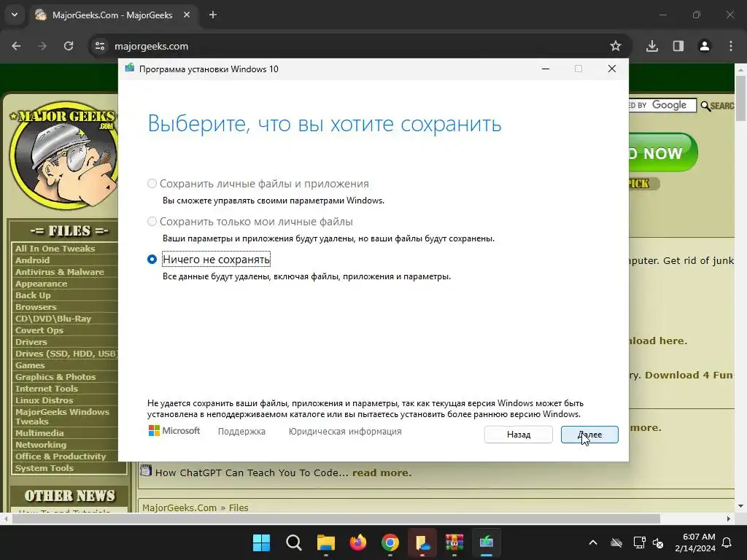Viewport: 747px width, 560px height.
Task: Click the MajorGeeks logo image
Action: click(63, 155)
